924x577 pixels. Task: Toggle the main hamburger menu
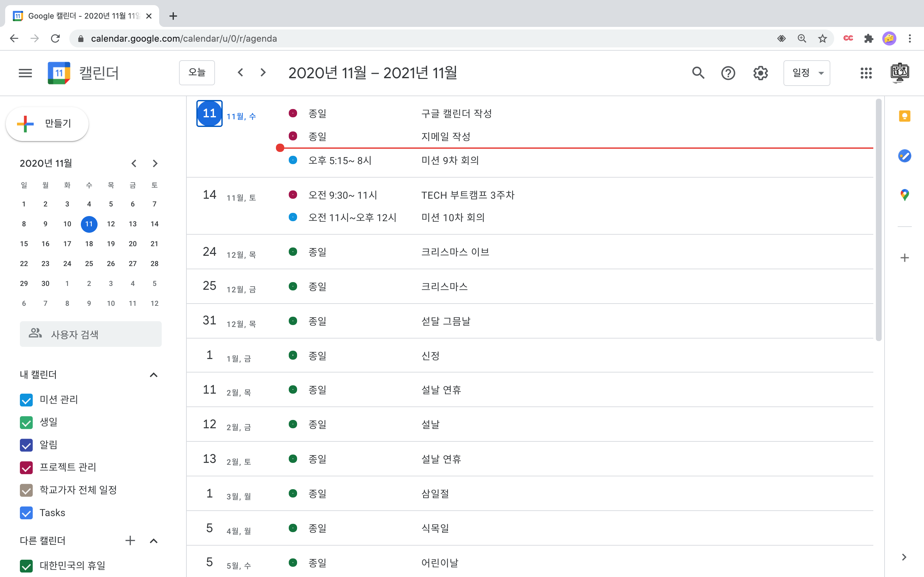click(x=25, y=72)
